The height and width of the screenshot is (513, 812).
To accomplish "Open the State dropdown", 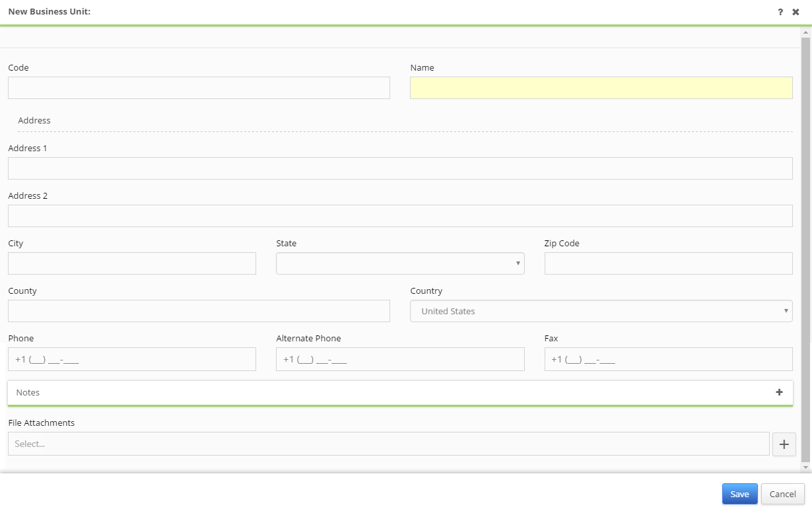I will (400, 263).
